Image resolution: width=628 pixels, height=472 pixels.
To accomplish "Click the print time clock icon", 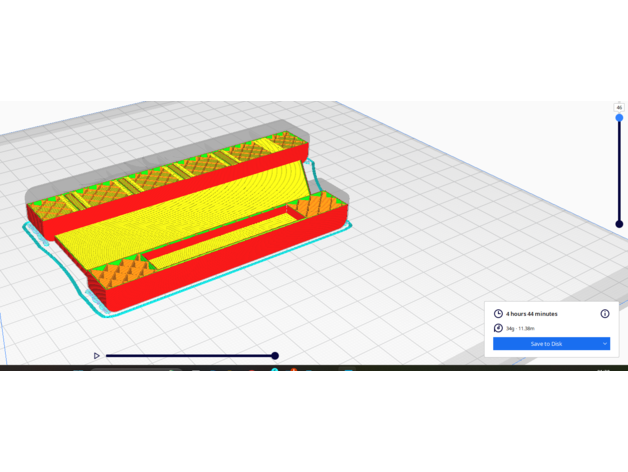I will (x=499, y=314).
